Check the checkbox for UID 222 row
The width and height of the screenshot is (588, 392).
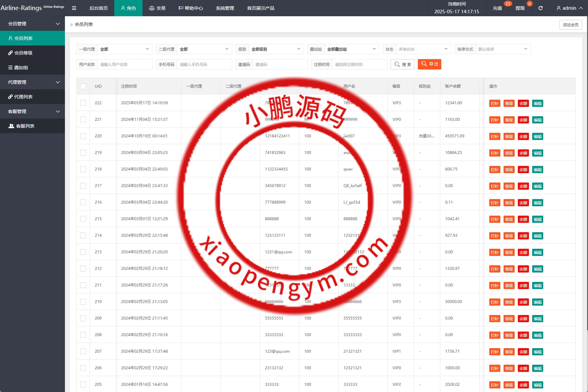tap(83, 103)
